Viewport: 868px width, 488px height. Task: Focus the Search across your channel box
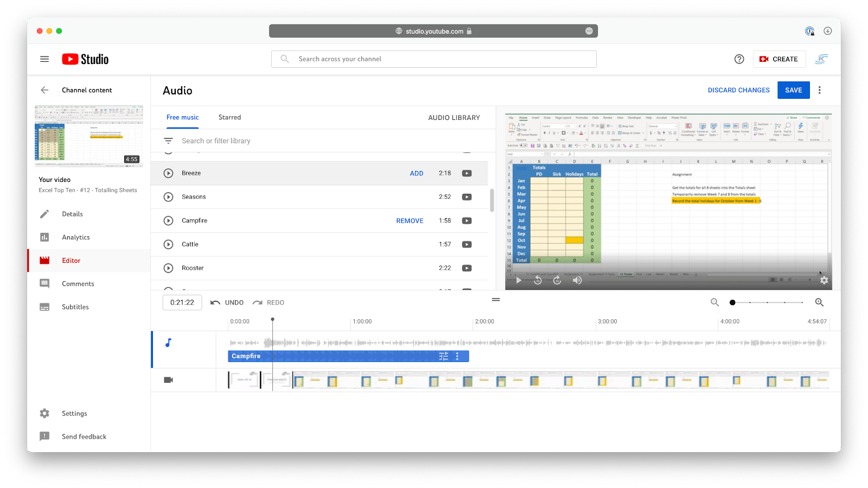434,59
